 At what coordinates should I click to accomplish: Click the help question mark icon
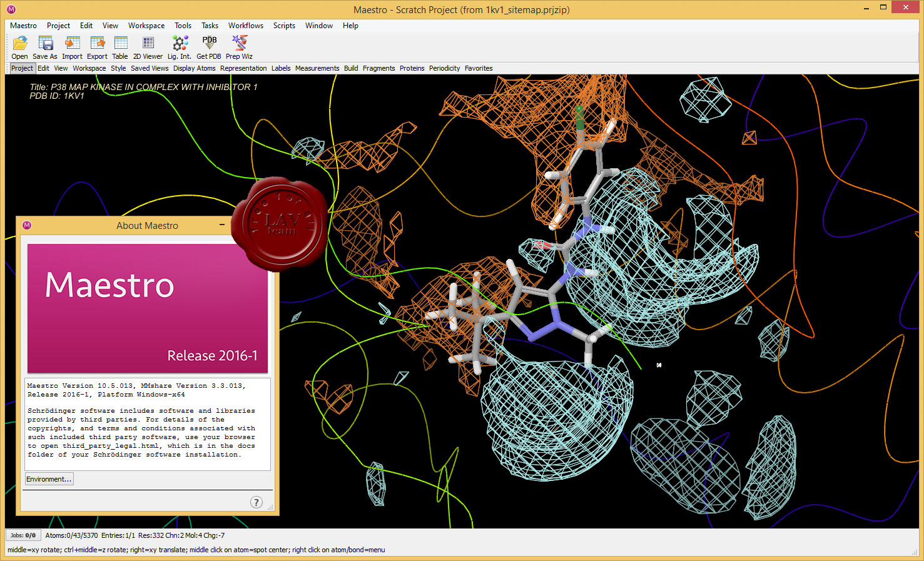[256, 502]
